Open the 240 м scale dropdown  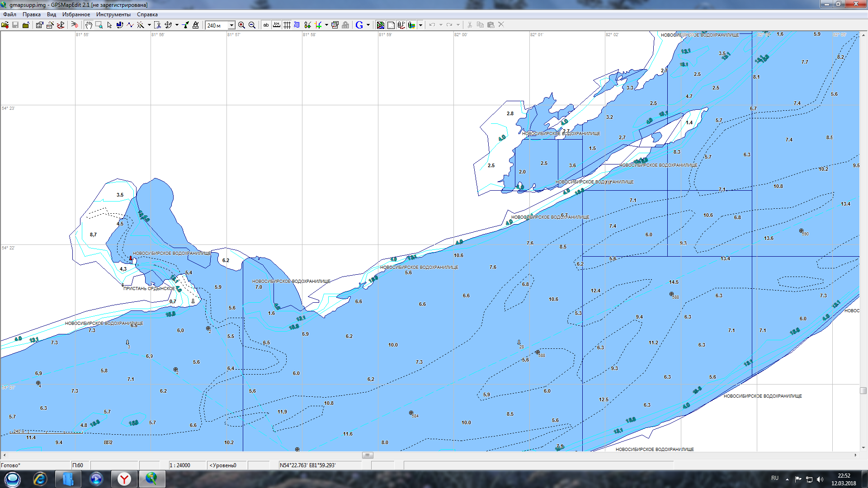point(231,25)
